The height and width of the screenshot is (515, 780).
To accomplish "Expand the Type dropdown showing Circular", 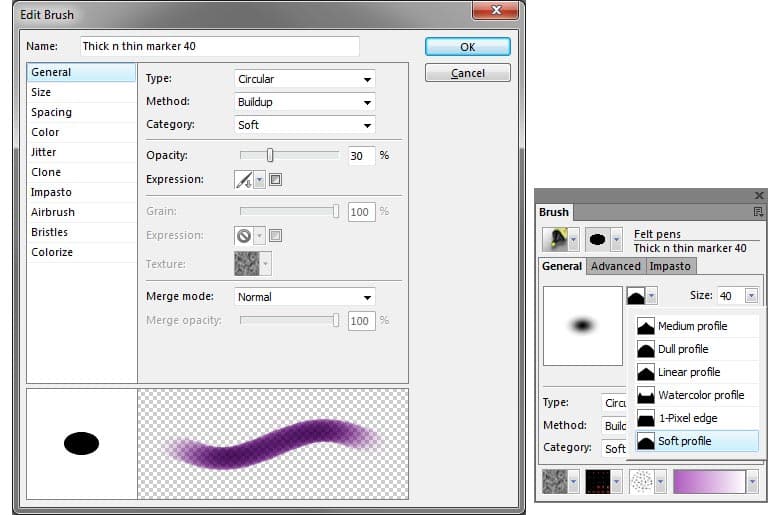I will coord(305,79).
